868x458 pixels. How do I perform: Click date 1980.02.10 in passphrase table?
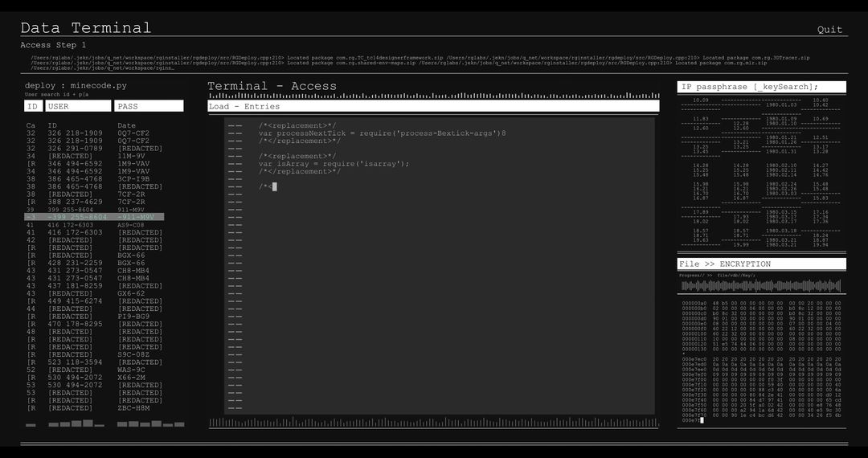781,166
